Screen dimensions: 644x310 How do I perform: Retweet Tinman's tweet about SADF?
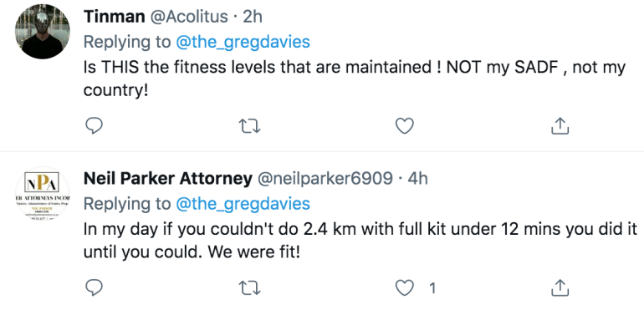[x=250, y=126]
